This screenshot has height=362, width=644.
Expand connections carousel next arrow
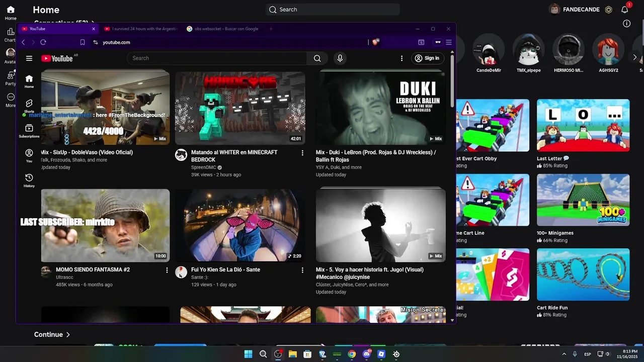pyautogui.click(x=634, y=57)
